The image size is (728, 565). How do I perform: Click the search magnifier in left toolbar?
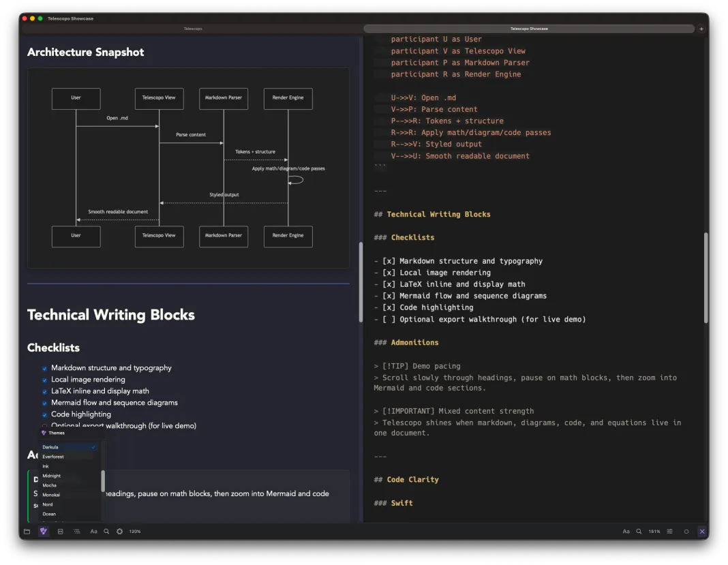[107, 531]
